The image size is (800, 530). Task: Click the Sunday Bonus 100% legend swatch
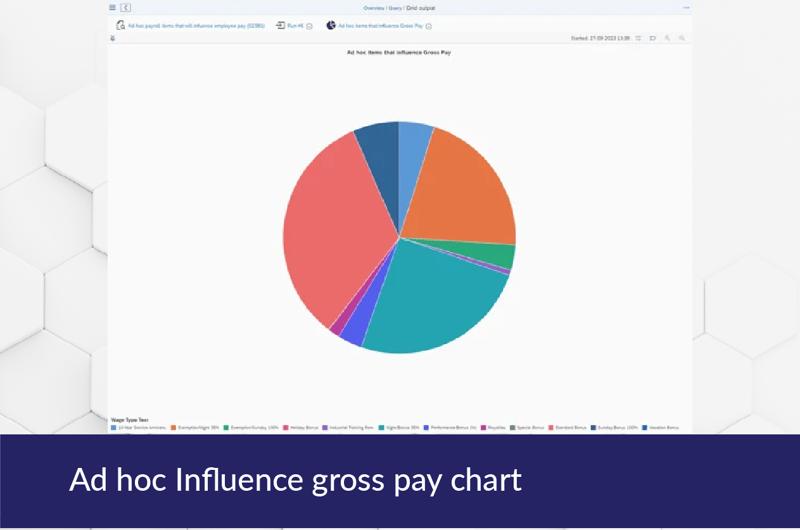[593, 427]
